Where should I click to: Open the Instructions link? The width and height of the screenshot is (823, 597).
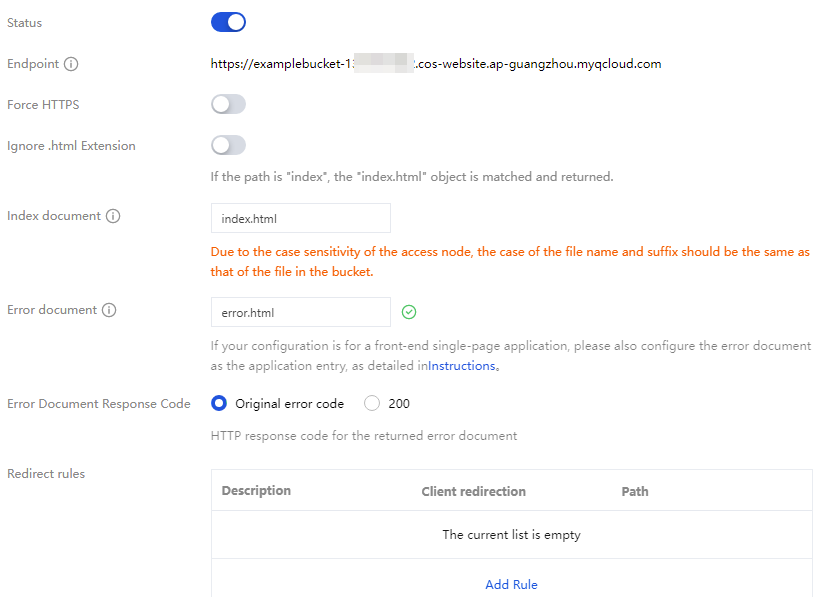click(462, 366)
